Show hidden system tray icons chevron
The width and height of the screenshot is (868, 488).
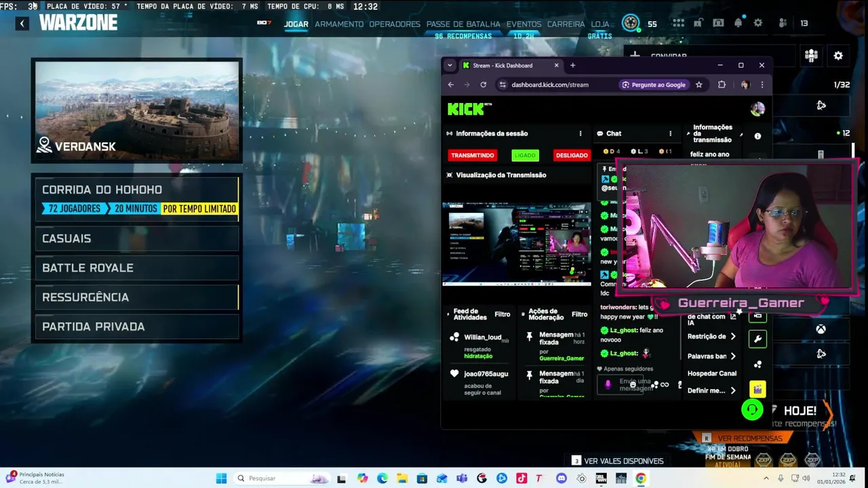coord(766,478)
